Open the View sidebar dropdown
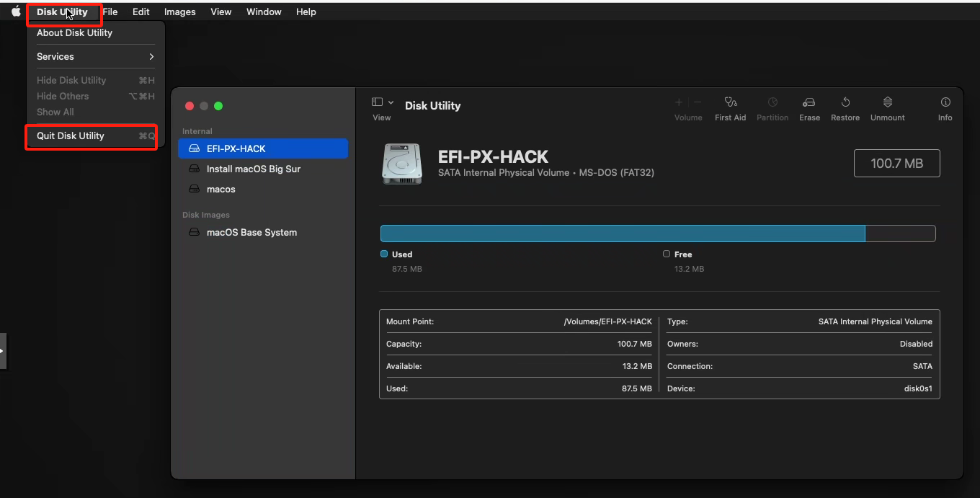980x498 pixels. point(382,102)
